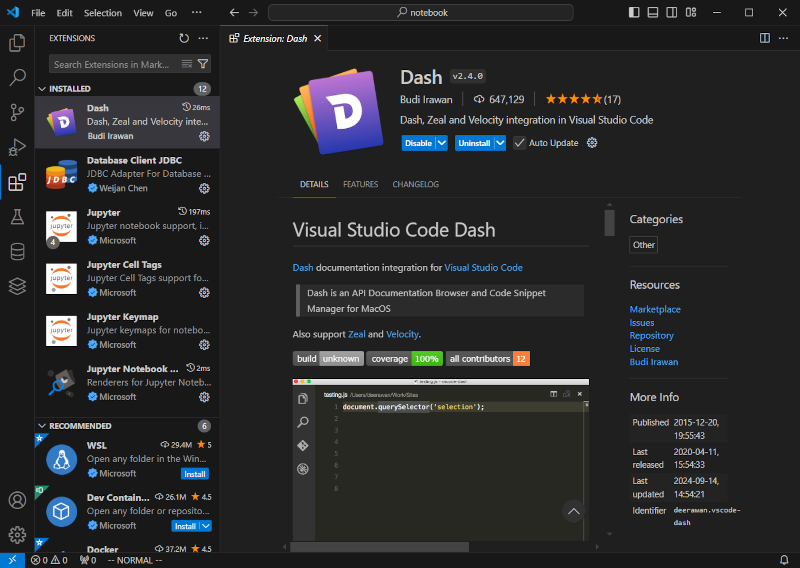The height and width of the screenshot is (568, 800).
Task: Close the Extension: Dash tab
Action: (x=317, y=38)
